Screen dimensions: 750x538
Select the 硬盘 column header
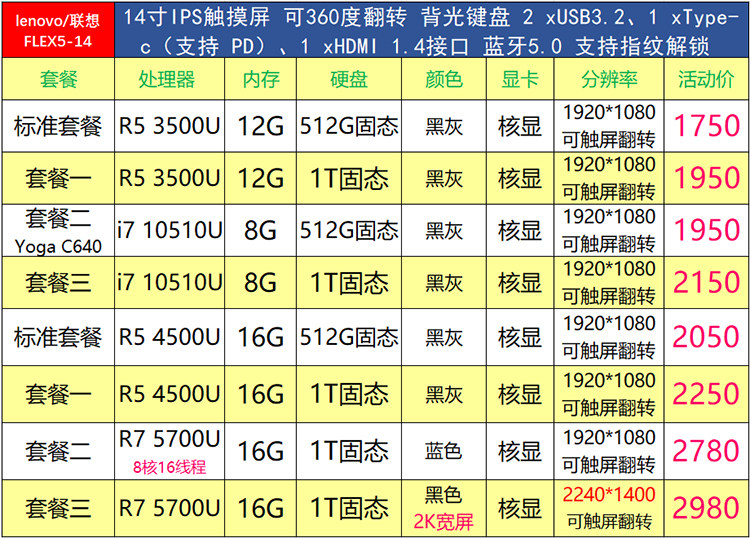349,79
